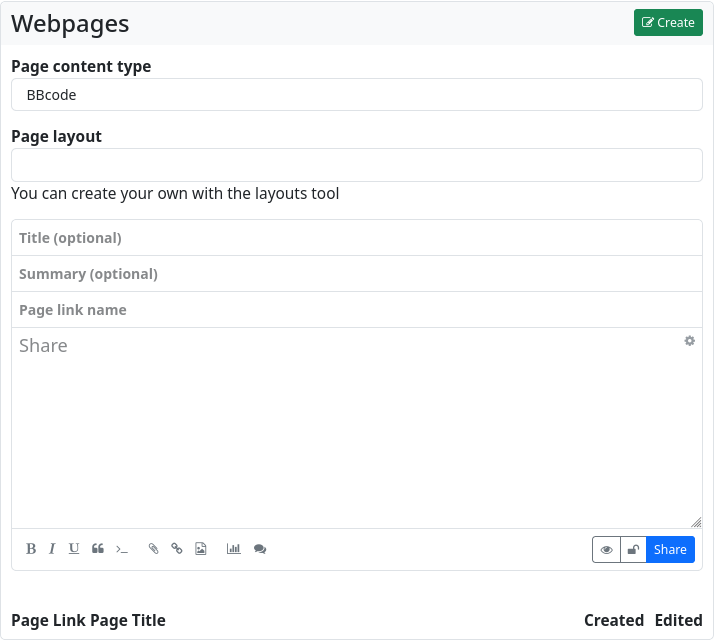Click the green Create button

[668, 23]
